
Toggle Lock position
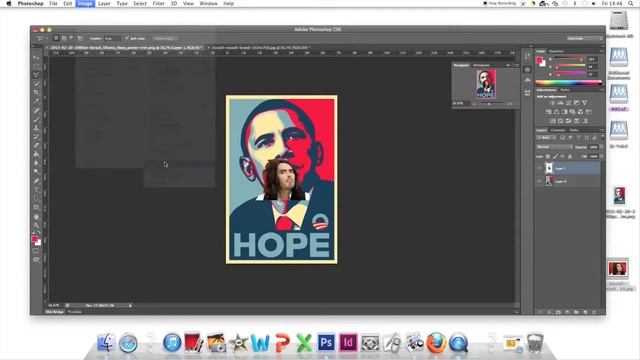(x=562, y=156)
